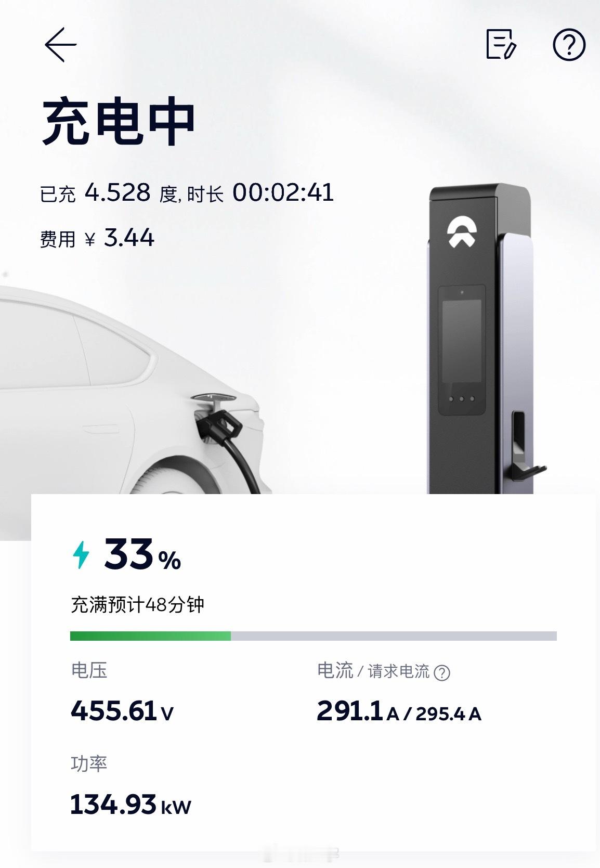The image size is (600, 868).
Task: Tap the charger screen in the pillar image
Action: click(462, 339)
